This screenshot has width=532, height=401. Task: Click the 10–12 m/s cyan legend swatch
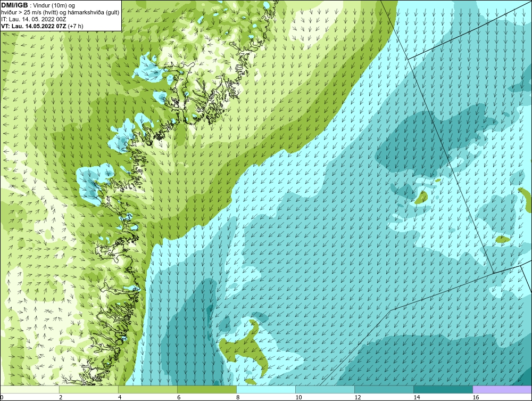(325, 389)
